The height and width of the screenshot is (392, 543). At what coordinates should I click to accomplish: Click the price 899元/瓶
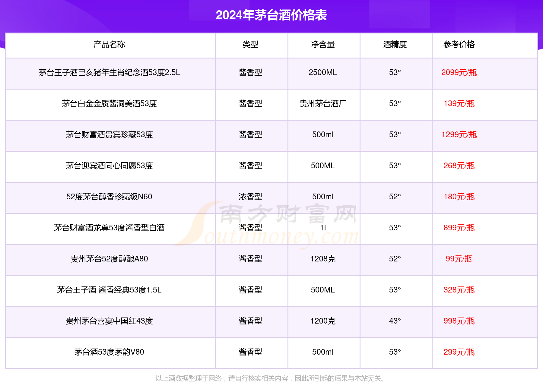point(459,228)
